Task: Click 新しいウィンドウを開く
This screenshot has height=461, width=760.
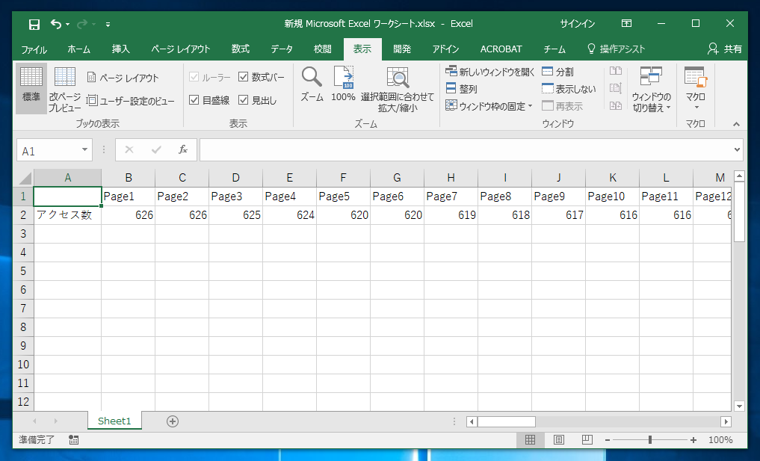Action: click(490, 72)
